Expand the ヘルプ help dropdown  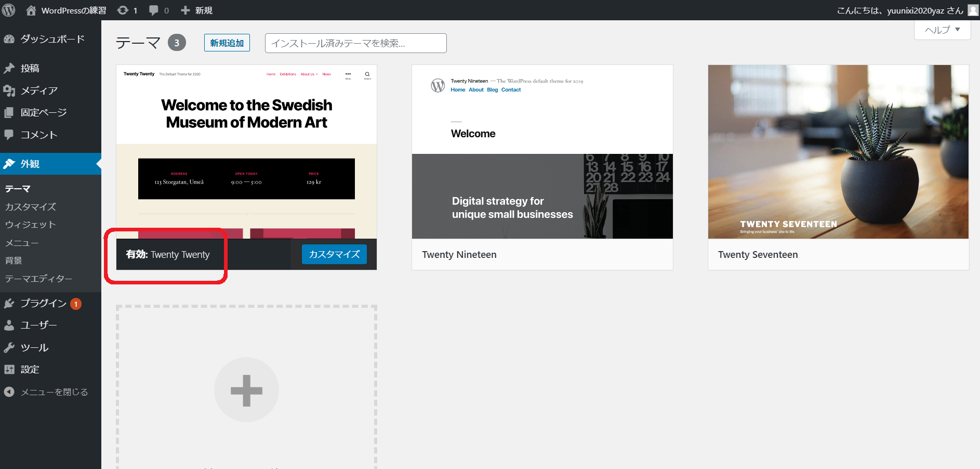[x=942, y=30]
